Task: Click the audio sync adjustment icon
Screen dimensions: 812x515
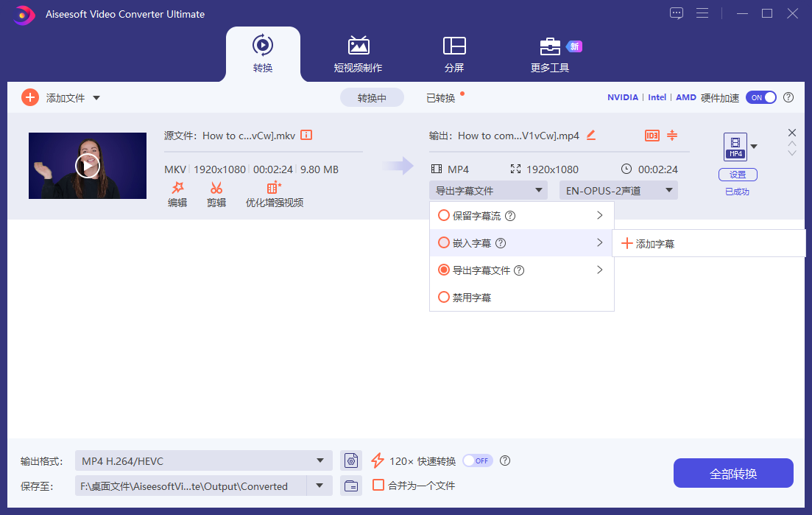Action: (671, 136)
